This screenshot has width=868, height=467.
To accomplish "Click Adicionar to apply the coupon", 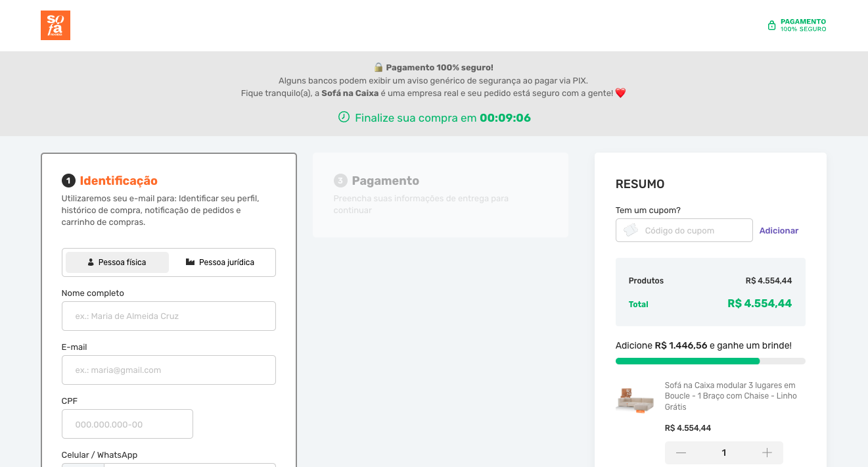I will (779, 231).
